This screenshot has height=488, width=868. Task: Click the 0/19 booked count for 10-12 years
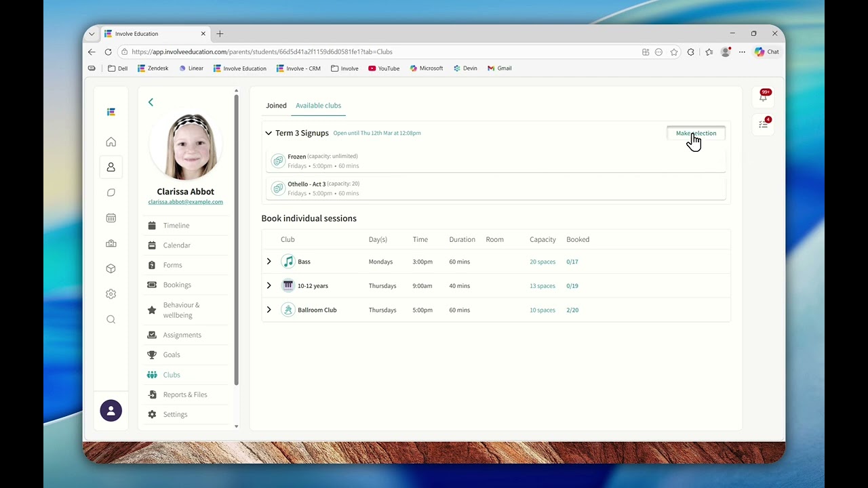pos(572,286)
